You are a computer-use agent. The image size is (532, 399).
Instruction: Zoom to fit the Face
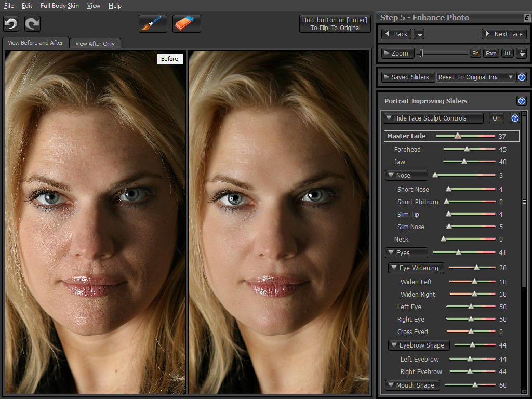tap(491, 53)
